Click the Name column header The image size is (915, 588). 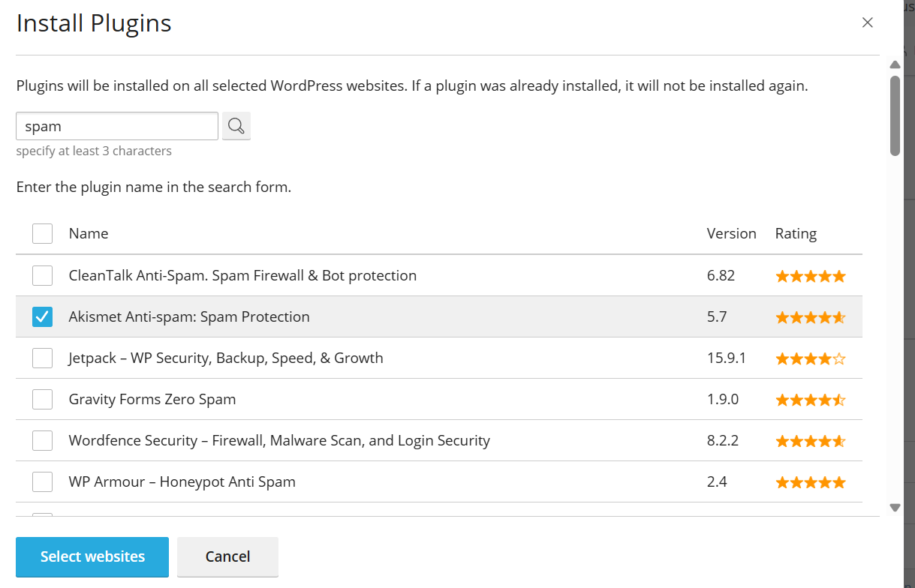pyautogui.click(x=89, y=233)
